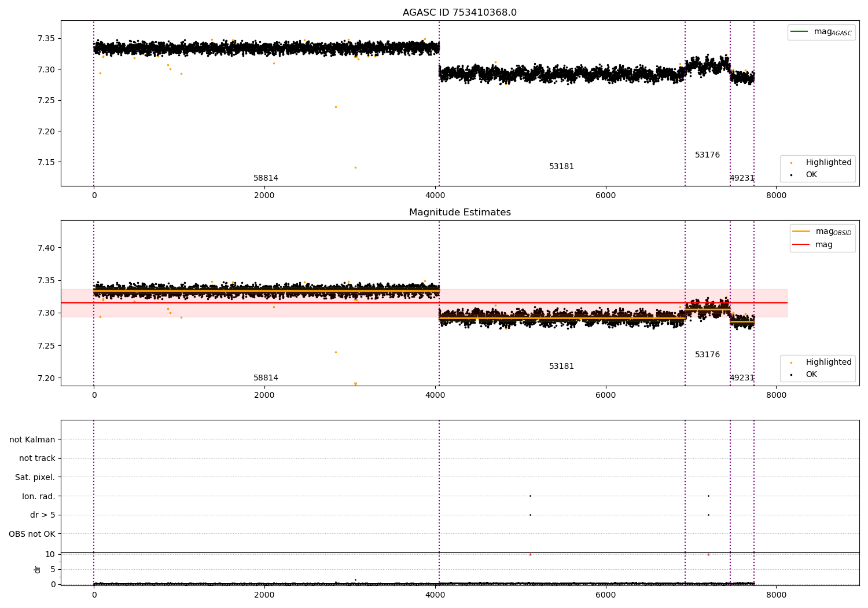
Task: Click the "not Kalman" flag row label
Action: [x=32, y=440]
